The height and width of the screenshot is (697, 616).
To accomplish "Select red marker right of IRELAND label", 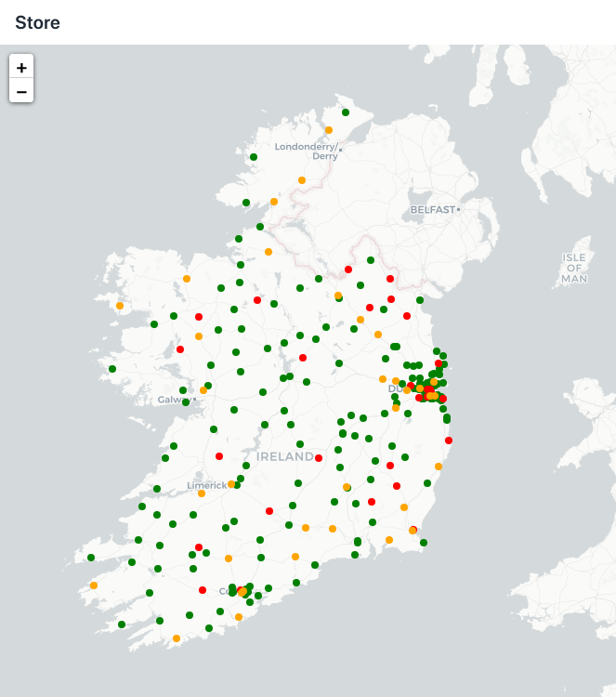I will (319, 458).
